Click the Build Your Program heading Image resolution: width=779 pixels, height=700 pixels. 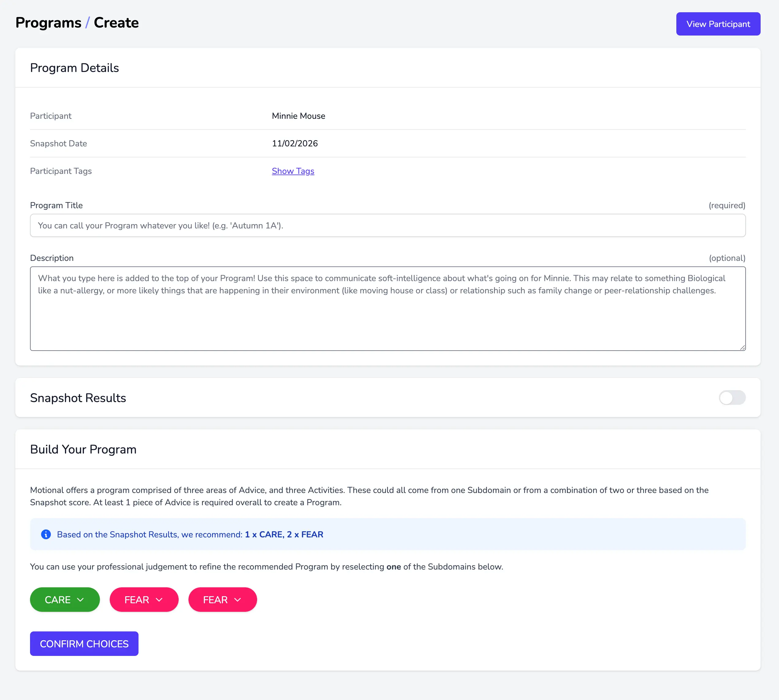83,449
